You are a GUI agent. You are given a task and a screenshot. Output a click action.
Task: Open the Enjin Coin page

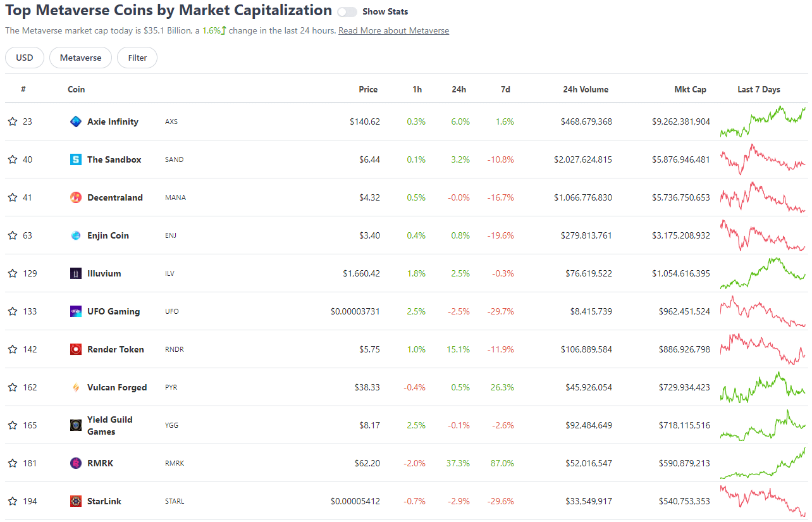108,235
